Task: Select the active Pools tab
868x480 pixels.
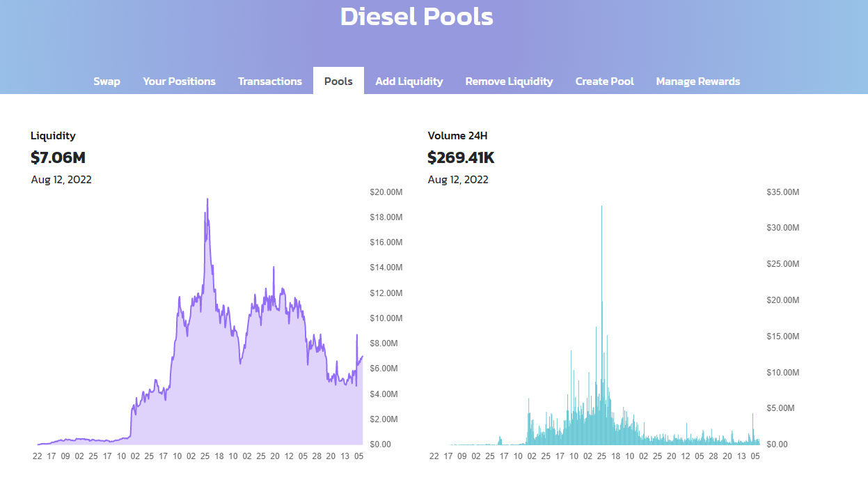Action: tap(338, 82)
